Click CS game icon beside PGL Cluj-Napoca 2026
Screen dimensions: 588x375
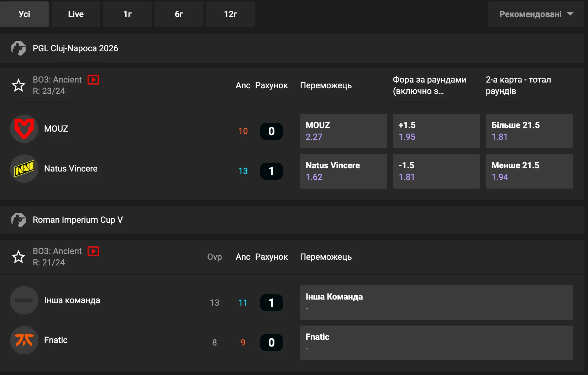click(x=19, y=48)
